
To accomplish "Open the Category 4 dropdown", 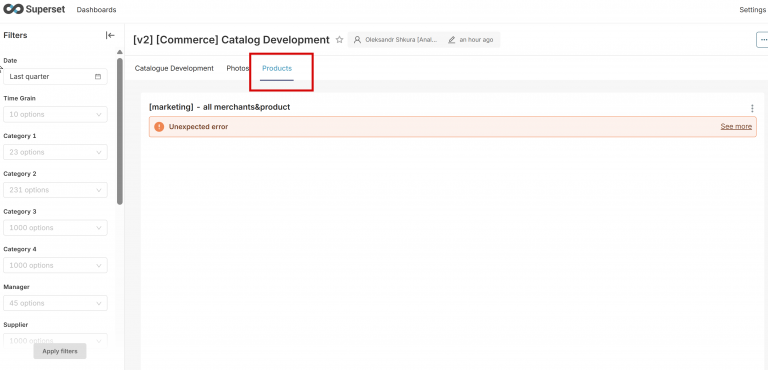I will pos(55,265).
